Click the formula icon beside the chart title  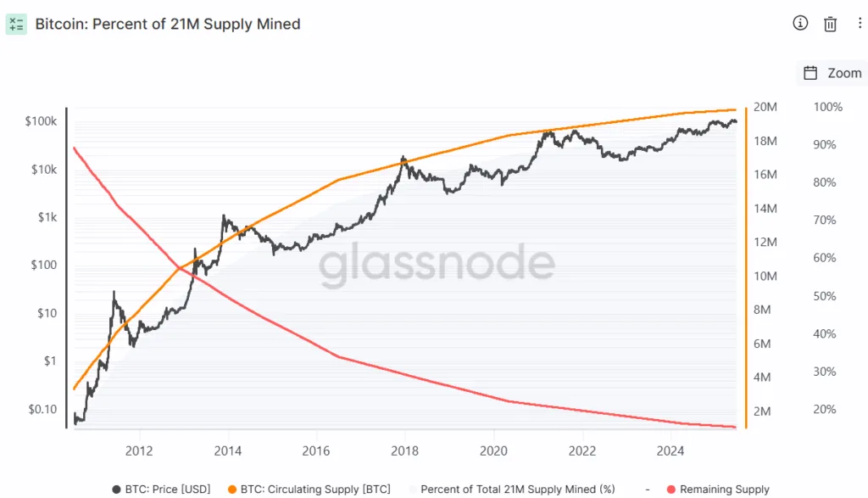click(16, 24)
